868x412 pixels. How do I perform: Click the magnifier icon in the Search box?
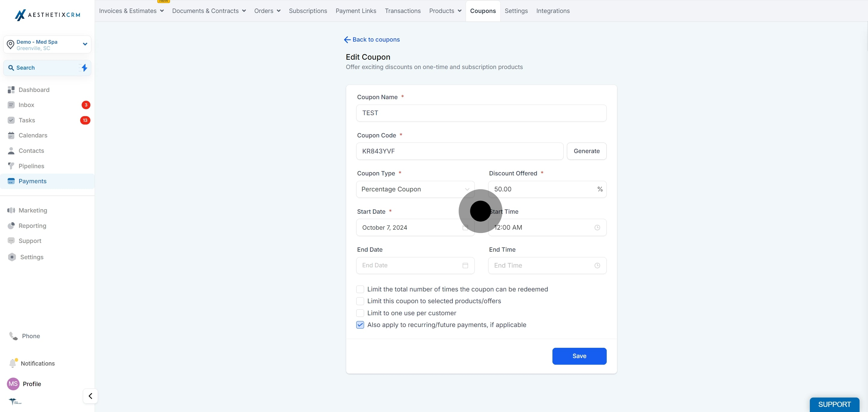(x=11, y=68)
